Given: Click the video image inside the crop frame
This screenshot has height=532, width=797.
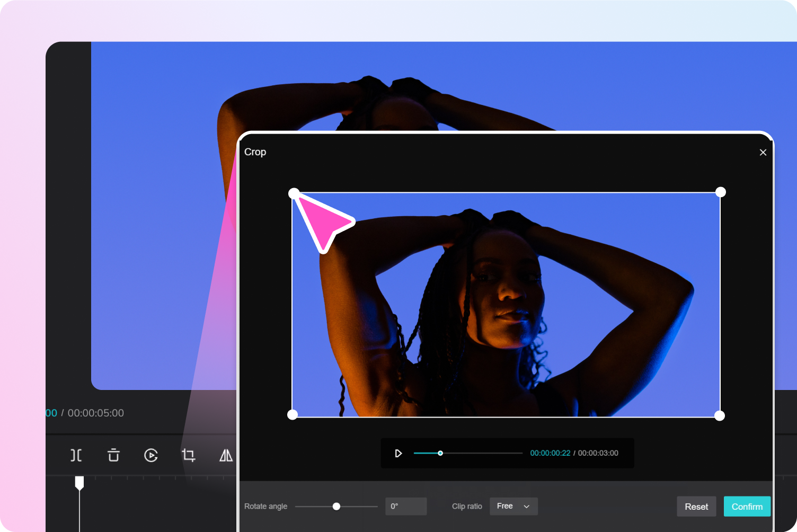Looking at the screenshot, I should 506,305.
